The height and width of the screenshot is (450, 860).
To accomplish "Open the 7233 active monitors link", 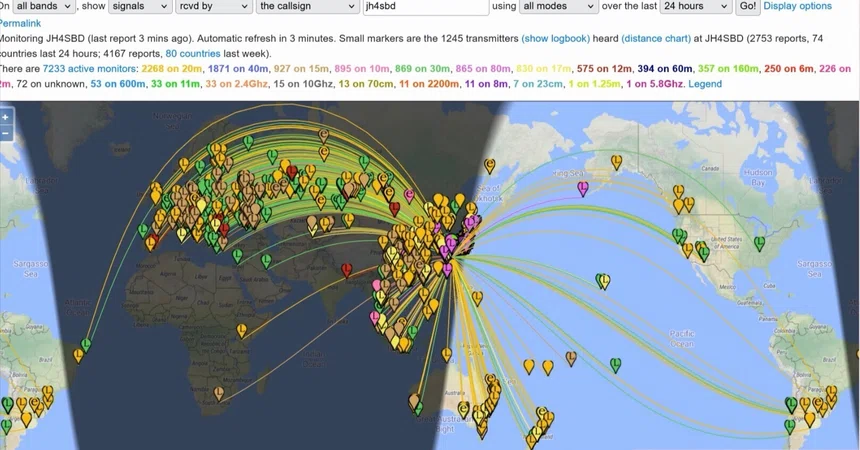I will 90,69.
